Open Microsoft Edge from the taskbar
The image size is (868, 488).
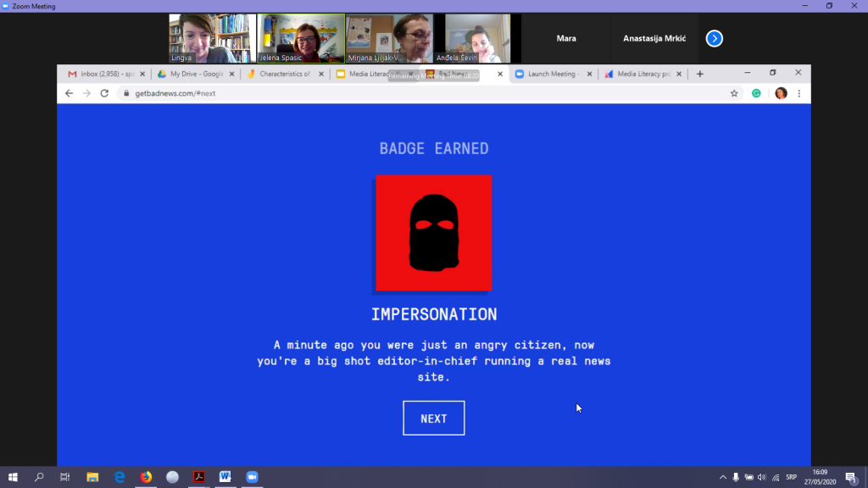point(119,477)
